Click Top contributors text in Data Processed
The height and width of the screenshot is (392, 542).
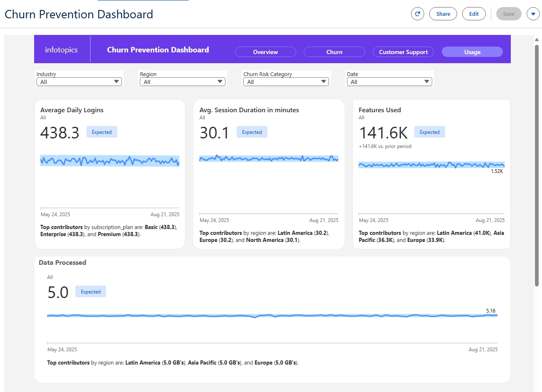pos(173,363)
